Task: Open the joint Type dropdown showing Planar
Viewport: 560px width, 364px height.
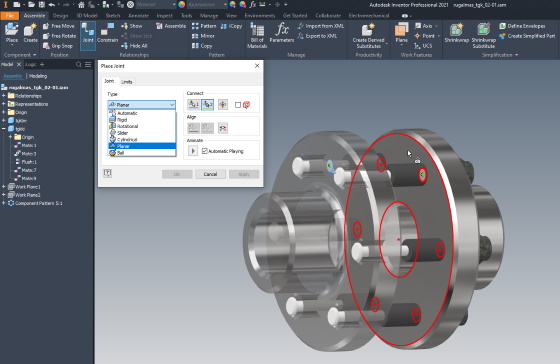Action: click(x=142, y=105)
